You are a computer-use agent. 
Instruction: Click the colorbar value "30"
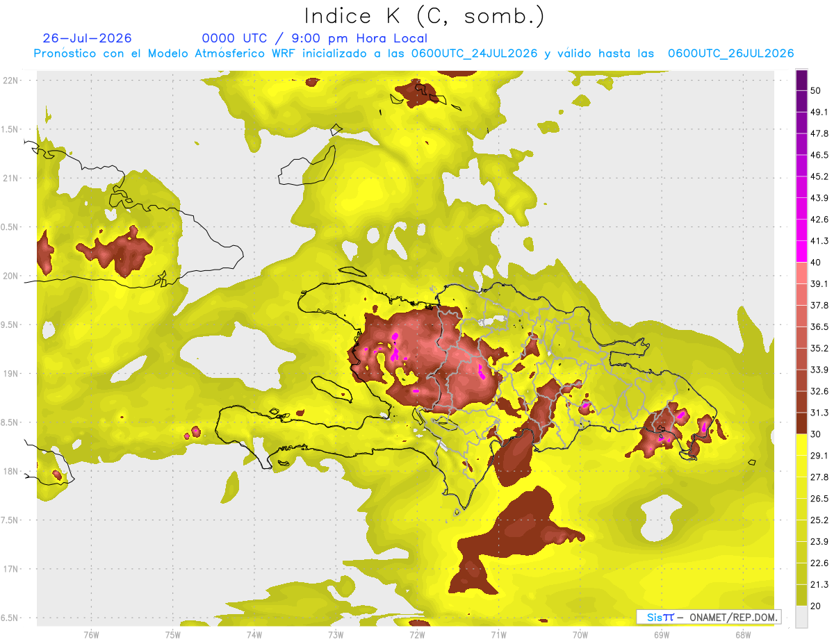816,434
